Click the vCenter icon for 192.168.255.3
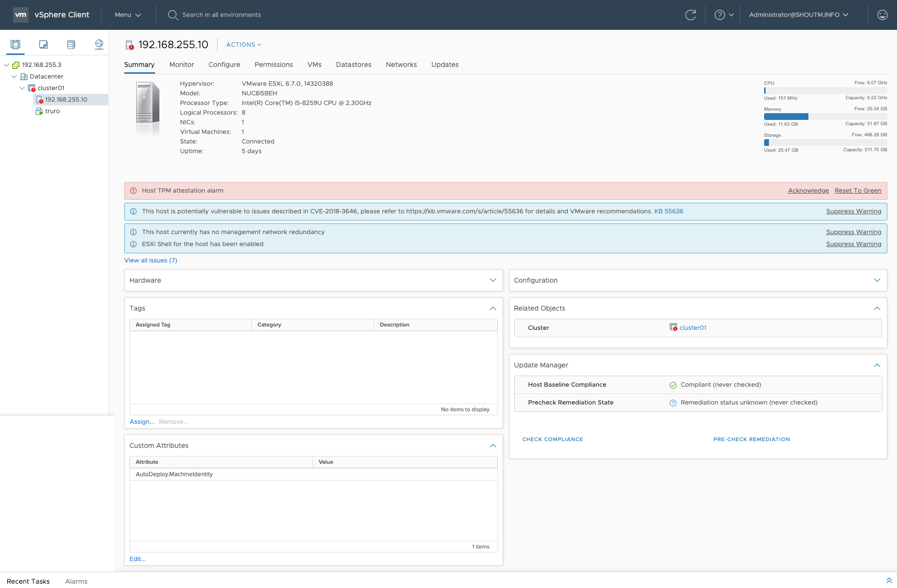Viewport: 897px width, 588px height. tap(16, 65)
